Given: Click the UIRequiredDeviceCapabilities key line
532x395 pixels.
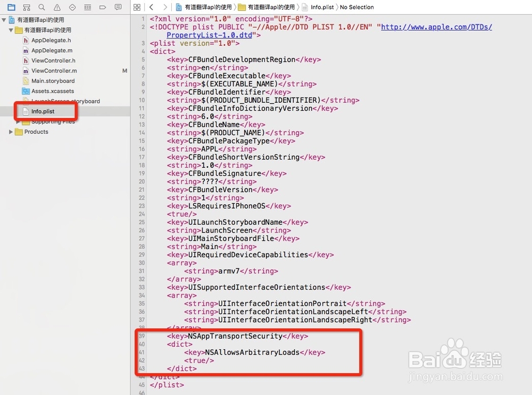Looking at the screenshot, I should 251,255.
